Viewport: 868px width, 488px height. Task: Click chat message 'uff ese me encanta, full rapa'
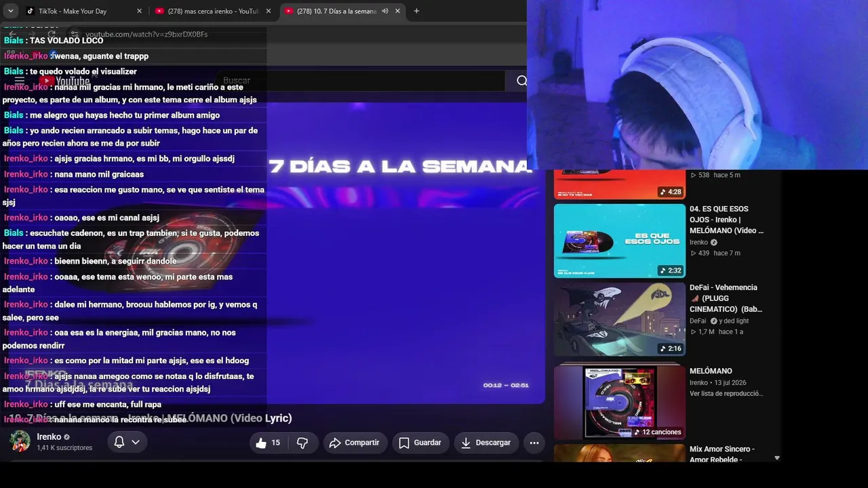(x=108, y=405)
